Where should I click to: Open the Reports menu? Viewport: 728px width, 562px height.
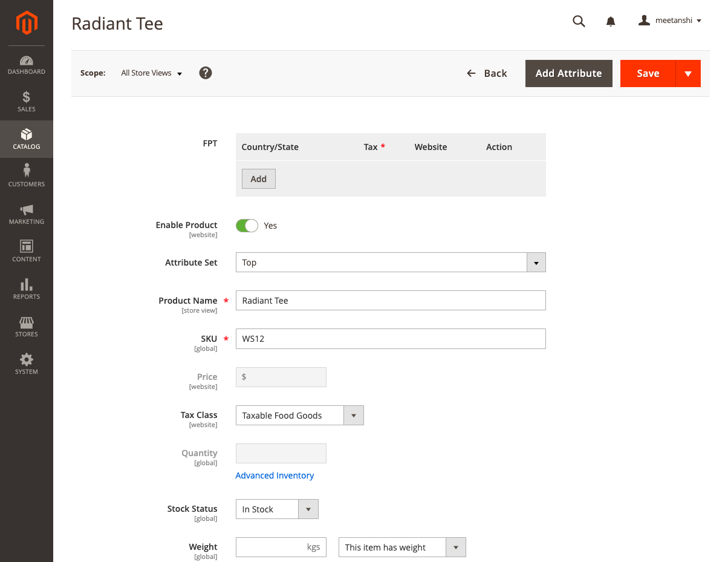27,289
